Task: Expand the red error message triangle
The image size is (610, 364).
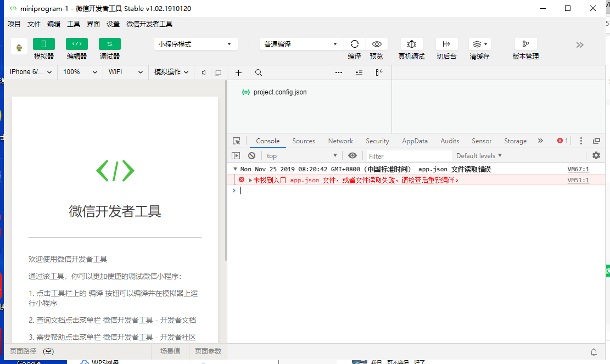Action: 250,180
